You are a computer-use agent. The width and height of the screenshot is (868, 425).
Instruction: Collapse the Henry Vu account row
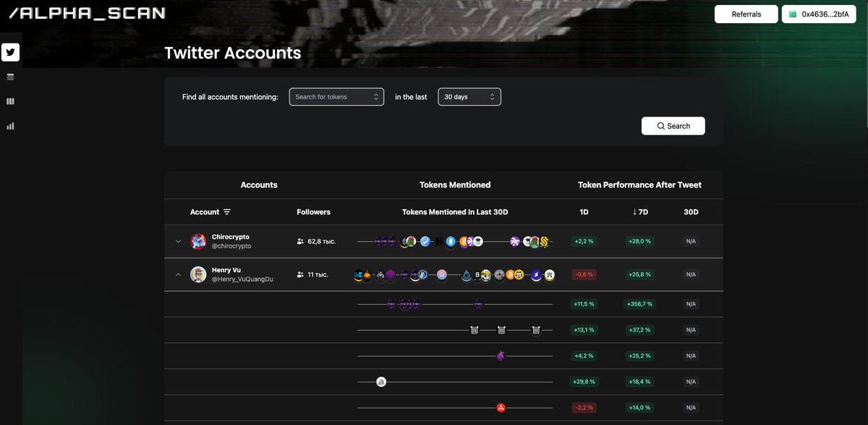point(179,275)
